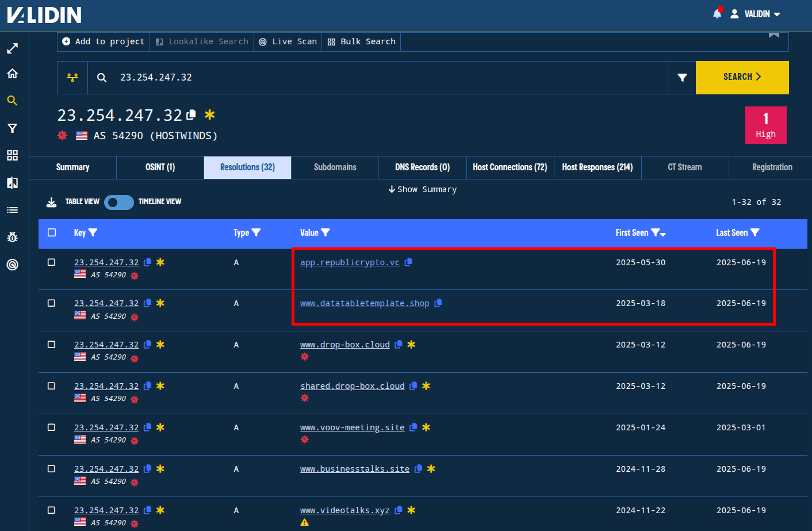Open the lookalike book icon in left sidebar
This screenshot has width=812, height=531.
12,183
